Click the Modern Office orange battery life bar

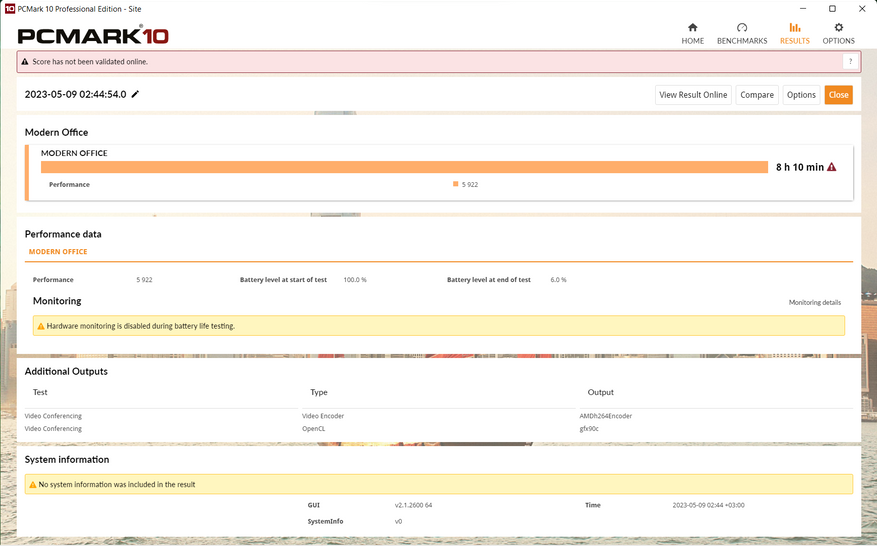(404, 167)
